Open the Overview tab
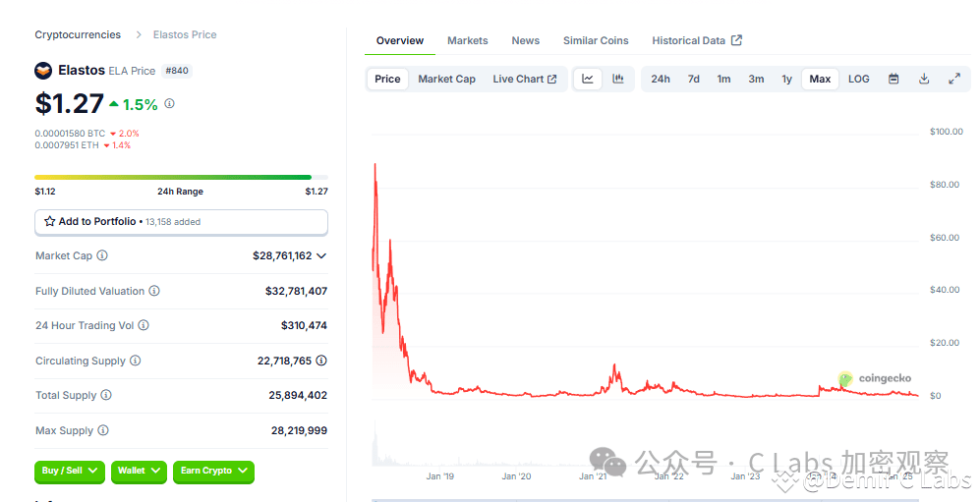This screenshot has height=502, width=980. pyautogui.click(x=400, y=40)
